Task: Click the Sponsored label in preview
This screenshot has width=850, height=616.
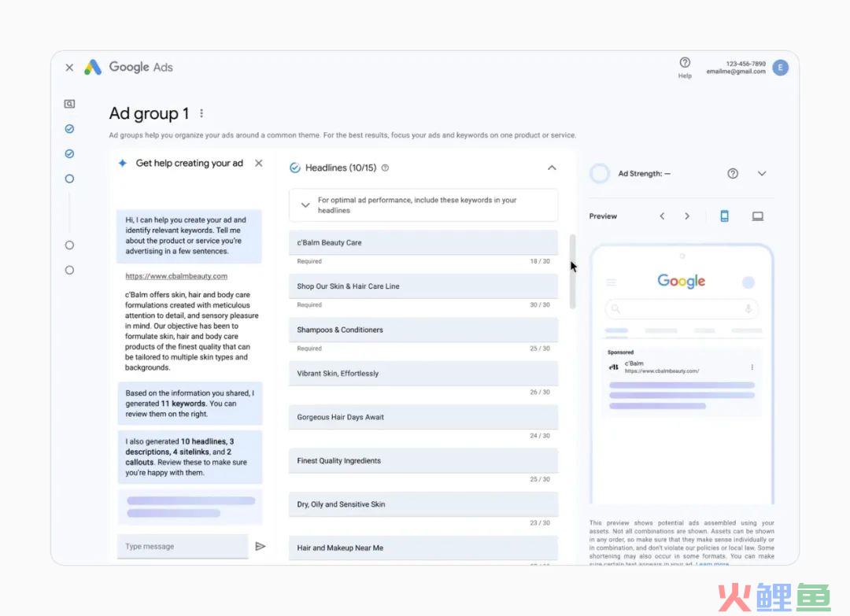Action: click(620, 352)
